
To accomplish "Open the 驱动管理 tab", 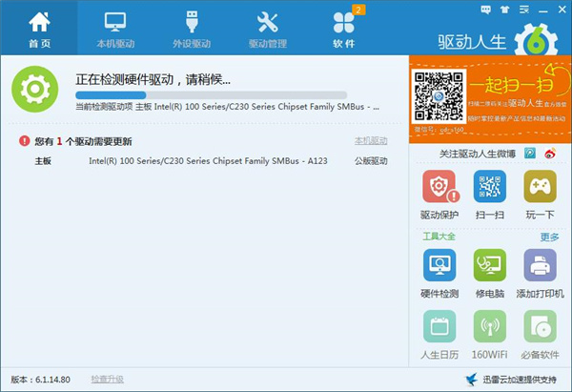I will point(268,29).
